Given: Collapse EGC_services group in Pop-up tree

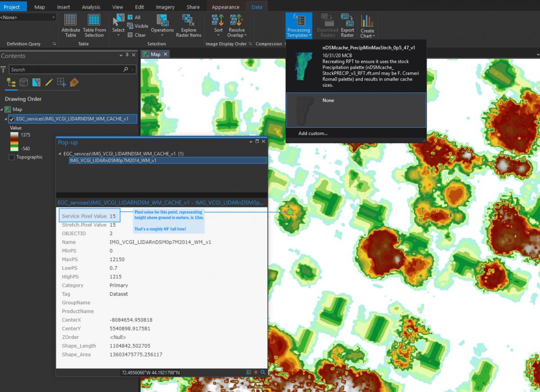Looking at the screenshot, I should click(x=60, y=154).
